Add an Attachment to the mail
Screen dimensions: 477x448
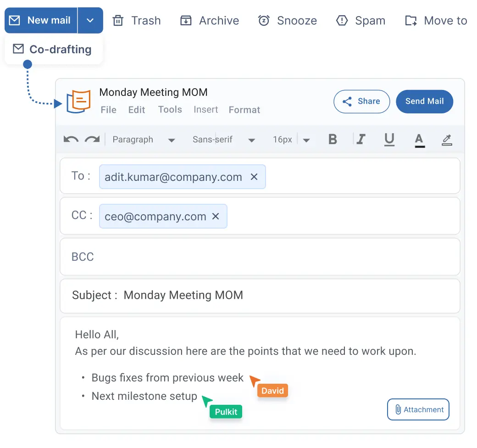(x=418, y=409)
